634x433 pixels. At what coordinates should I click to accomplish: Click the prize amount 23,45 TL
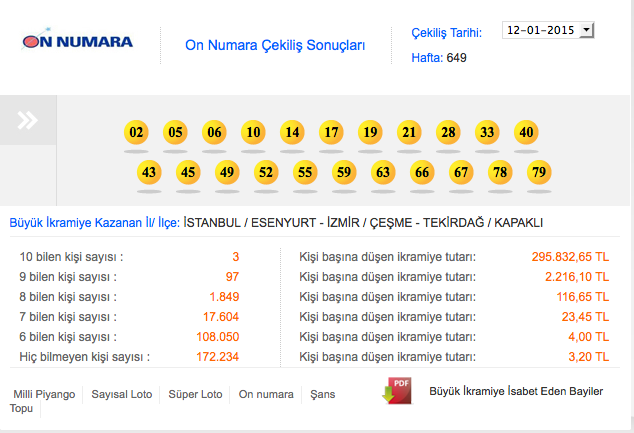coord(585,317)
